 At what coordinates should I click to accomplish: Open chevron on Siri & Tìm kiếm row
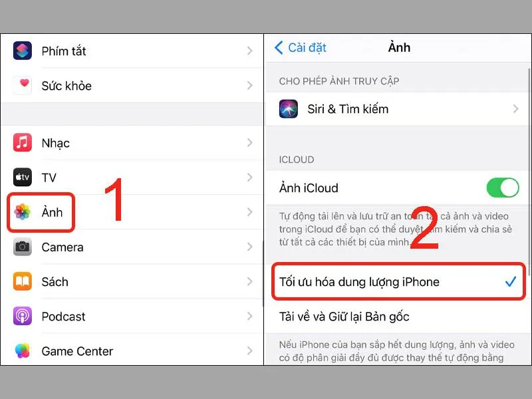tap(516, 109)
